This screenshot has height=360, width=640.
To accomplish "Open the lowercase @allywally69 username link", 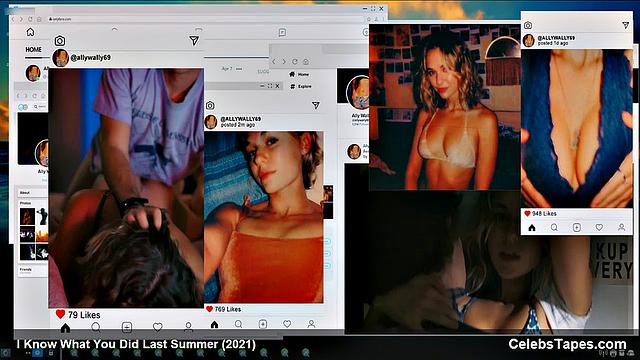I will tap(90, 58).
